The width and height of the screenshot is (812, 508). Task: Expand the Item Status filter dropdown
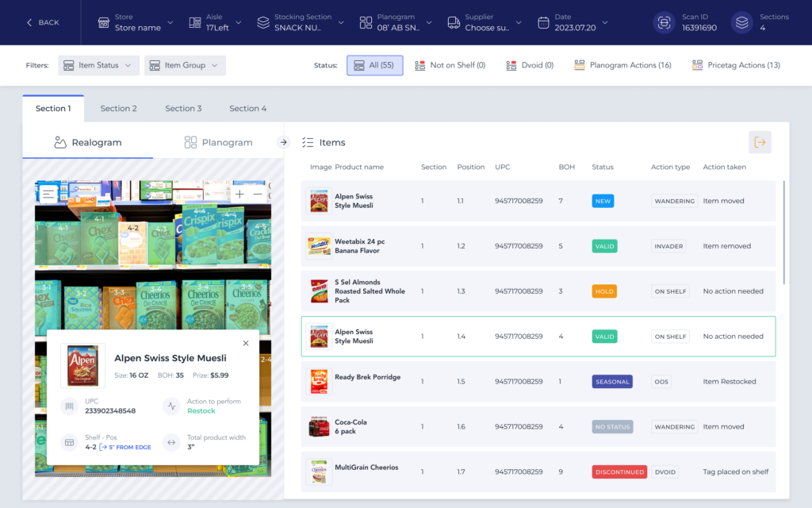[x=98, y=65]
